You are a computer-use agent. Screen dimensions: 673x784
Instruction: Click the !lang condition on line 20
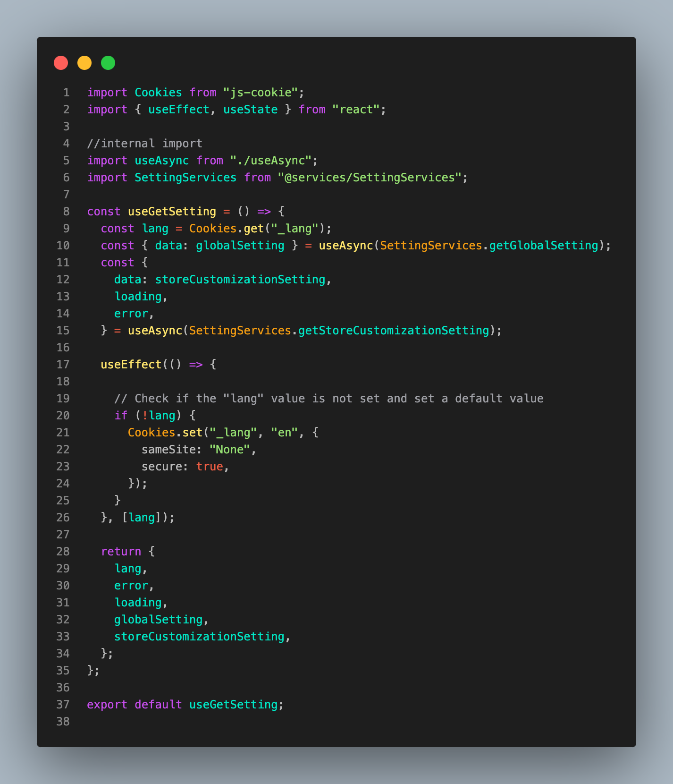tap(159, 416)
